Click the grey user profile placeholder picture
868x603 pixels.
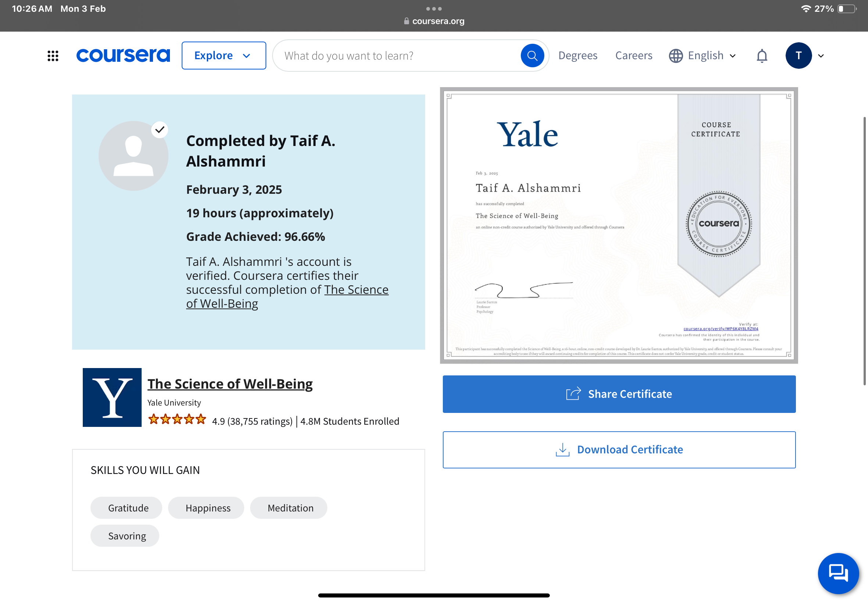pyautogui.click(x=134, y=156)
